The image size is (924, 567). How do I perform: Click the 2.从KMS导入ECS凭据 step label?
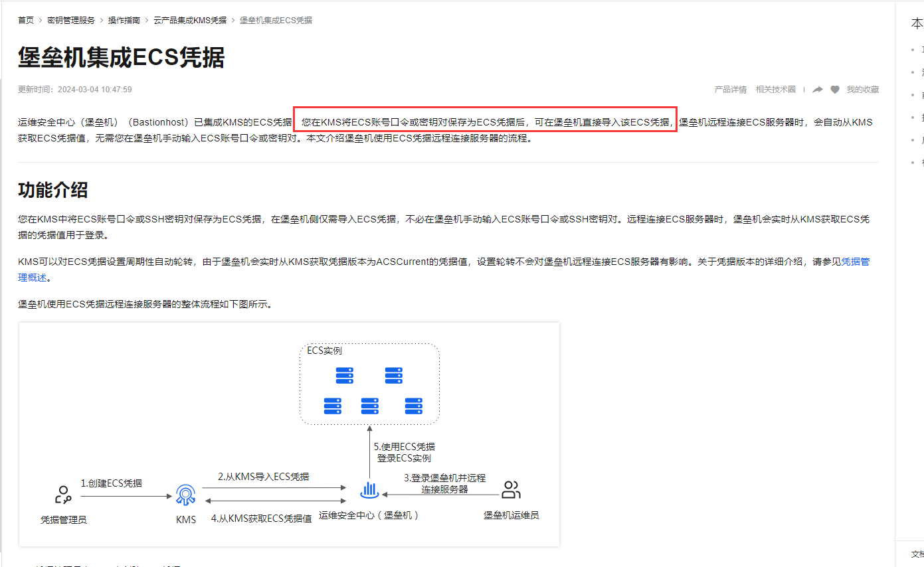point(264,477)
